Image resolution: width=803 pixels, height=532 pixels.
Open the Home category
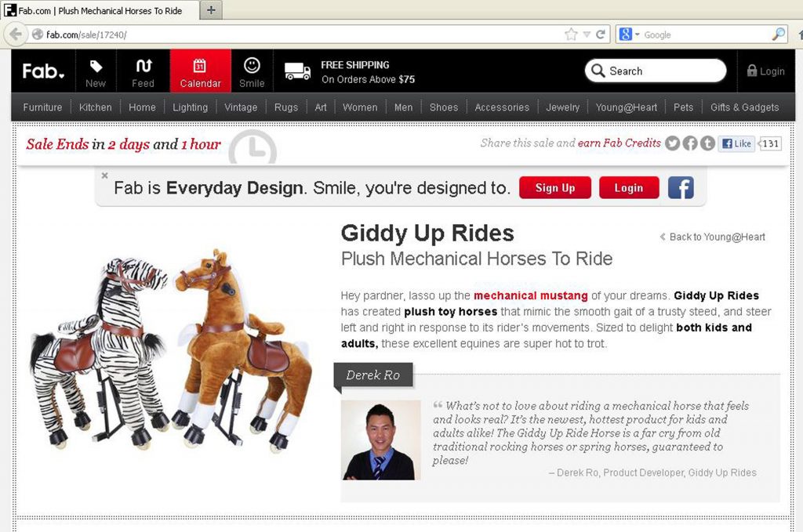tap(142, 107)
